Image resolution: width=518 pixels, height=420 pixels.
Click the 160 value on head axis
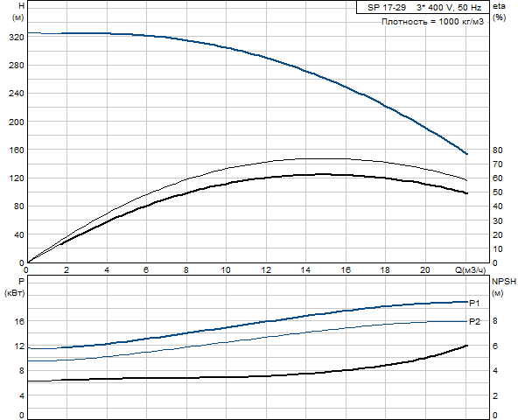pos(16,150)
